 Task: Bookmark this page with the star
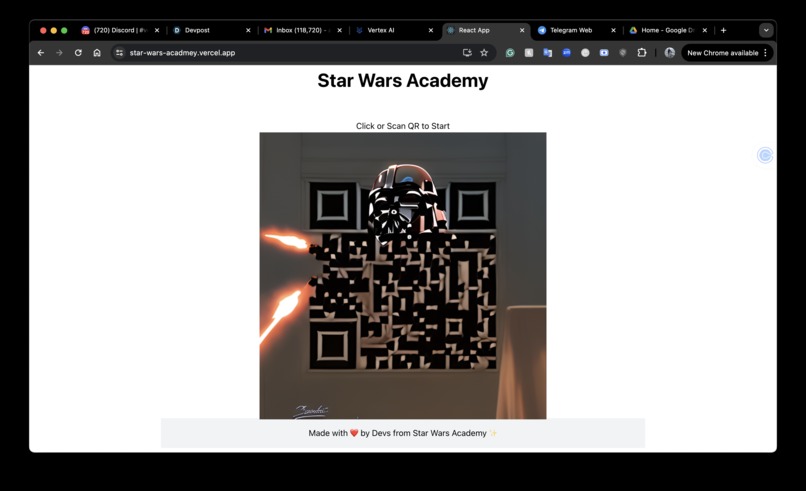pyautogui.click(x=484, y=52)
